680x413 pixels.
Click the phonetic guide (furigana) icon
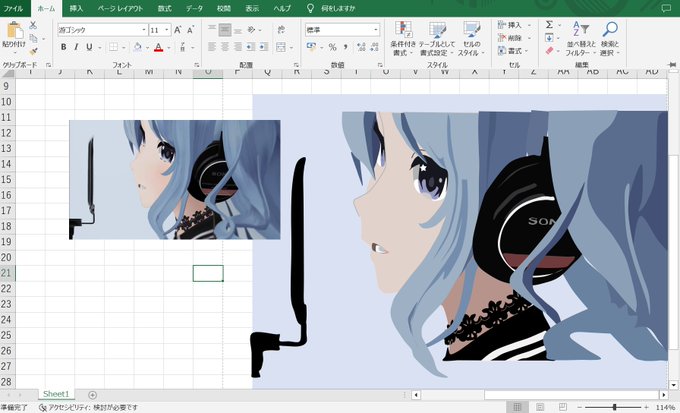[183, 47]
